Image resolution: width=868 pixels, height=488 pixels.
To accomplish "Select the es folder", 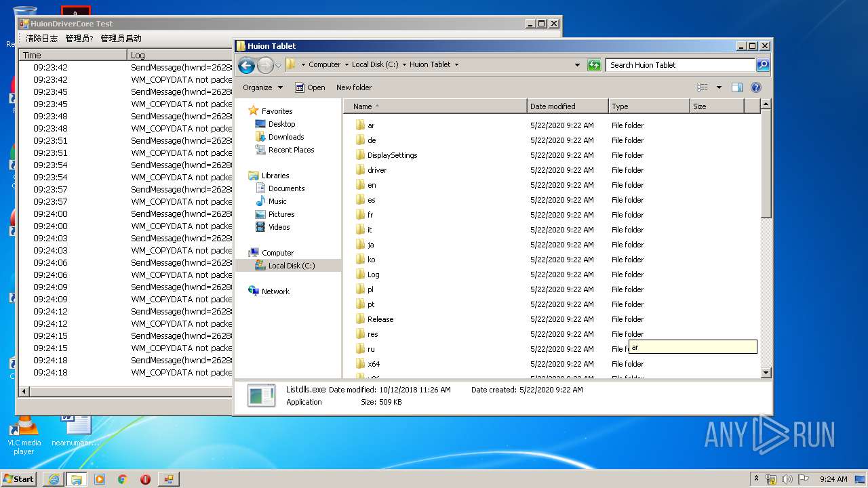I will click(371, 200).
